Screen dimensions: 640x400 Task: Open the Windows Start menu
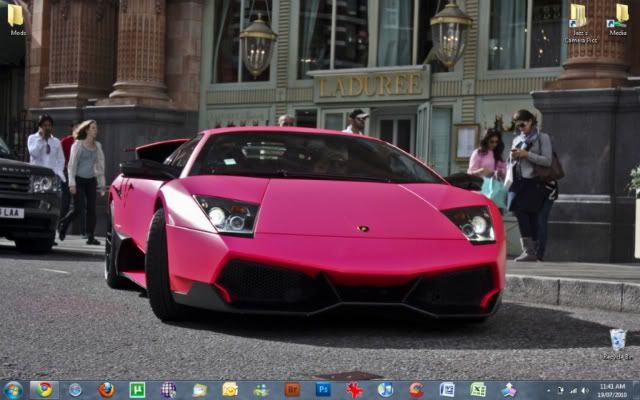(13, 389)
